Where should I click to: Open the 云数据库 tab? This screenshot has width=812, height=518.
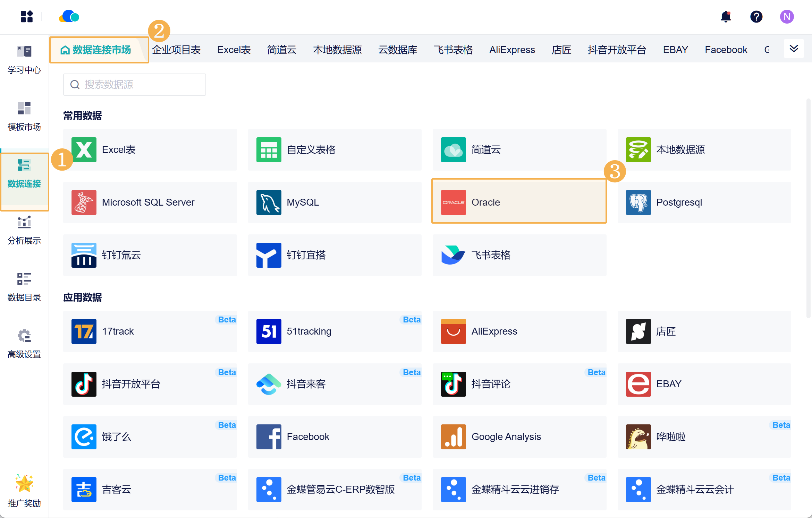(398, 50)
